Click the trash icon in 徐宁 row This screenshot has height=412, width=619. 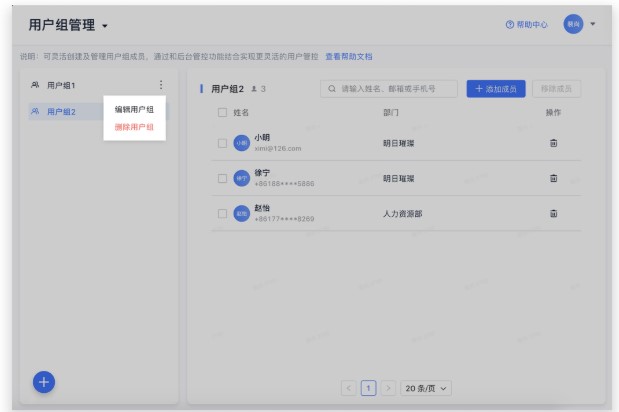pyautogui.click(x=553, y=178)
